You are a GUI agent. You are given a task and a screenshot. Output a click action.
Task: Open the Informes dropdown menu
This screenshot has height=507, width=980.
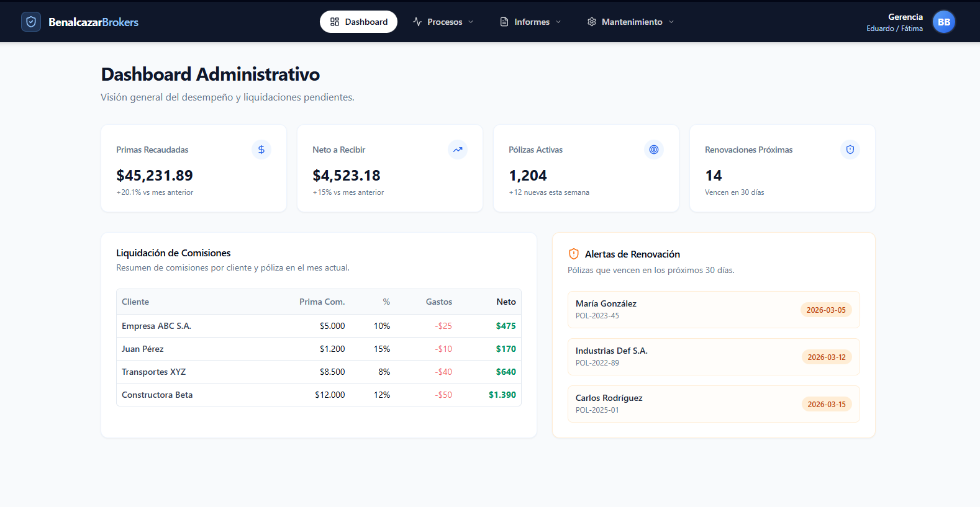pos(531,22)
